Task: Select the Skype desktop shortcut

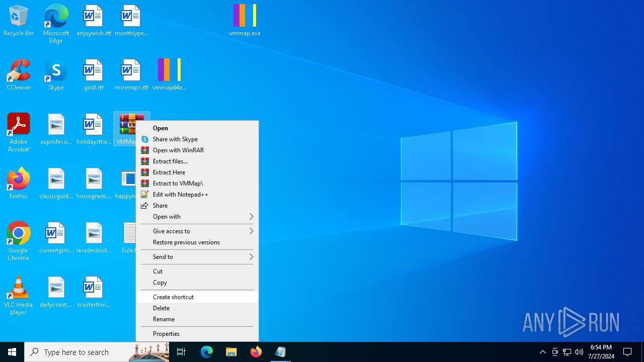Action: coord(56,74)
